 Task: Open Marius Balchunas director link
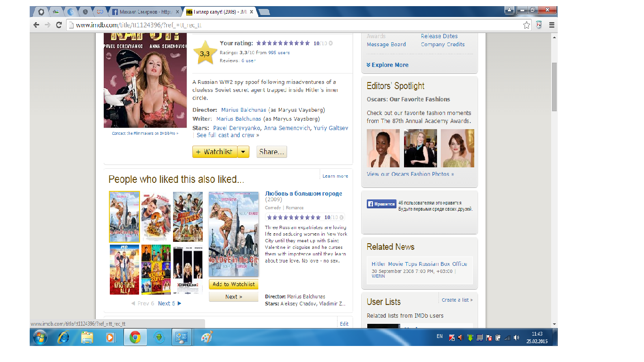click(x=244, y=110)
